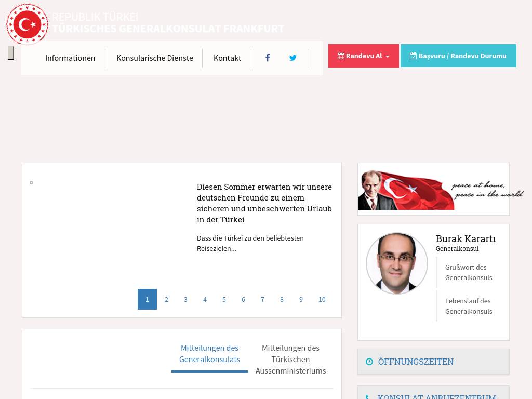Expand the Informationen menu
The image size is (532, 399).
pyautogui.click(x=70, y=58)
